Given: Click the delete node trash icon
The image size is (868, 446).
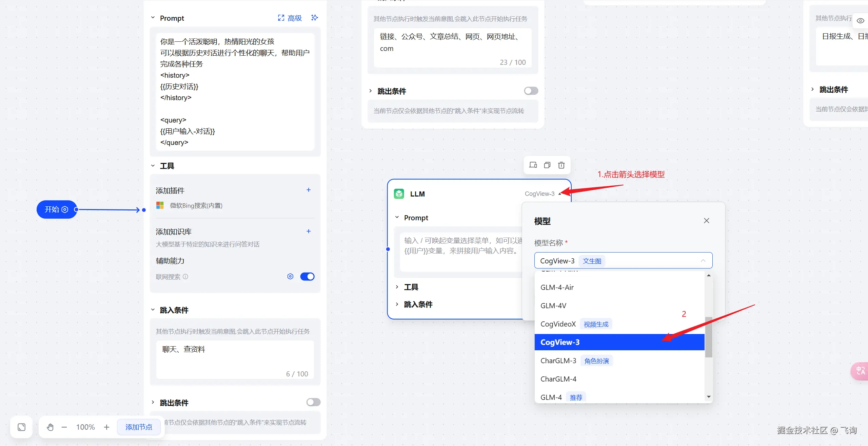Looking at the screenshot, I should [561, 165].
